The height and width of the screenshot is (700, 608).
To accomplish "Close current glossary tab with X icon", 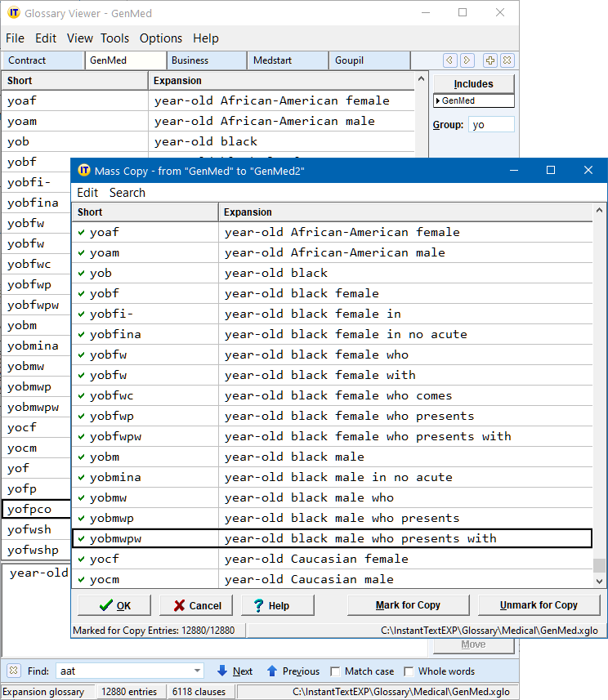I will click(507, 60).
